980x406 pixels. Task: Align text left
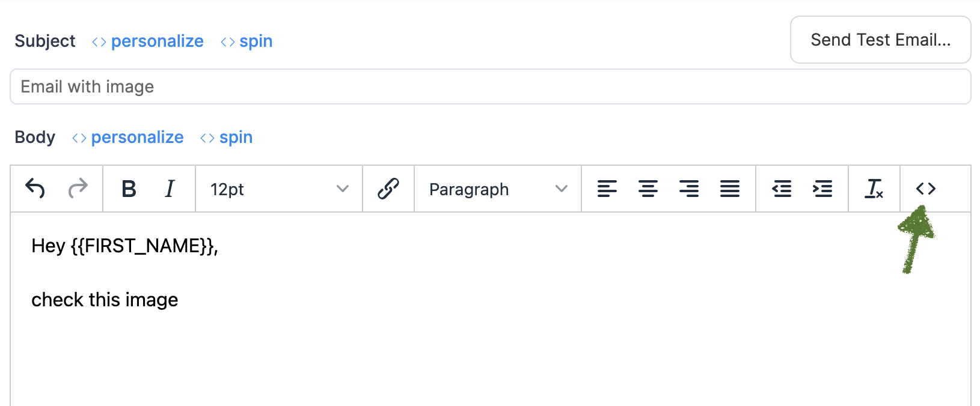coord(607,189)
